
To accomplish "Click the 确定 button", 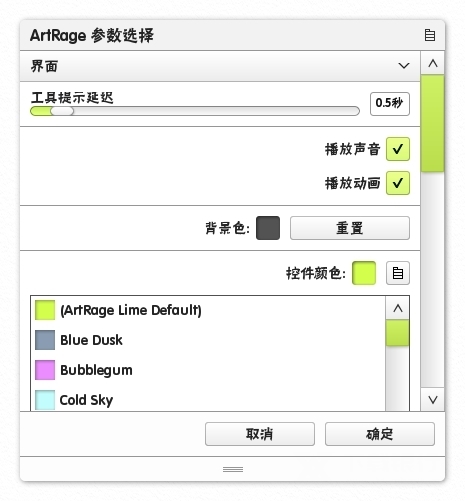I will 380,434.
